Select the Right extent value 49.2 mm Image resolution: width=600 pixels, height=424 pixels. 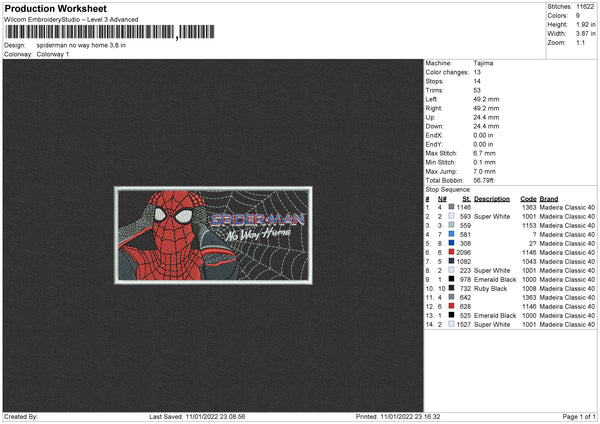pyautogui.click(x=486, y=108)
